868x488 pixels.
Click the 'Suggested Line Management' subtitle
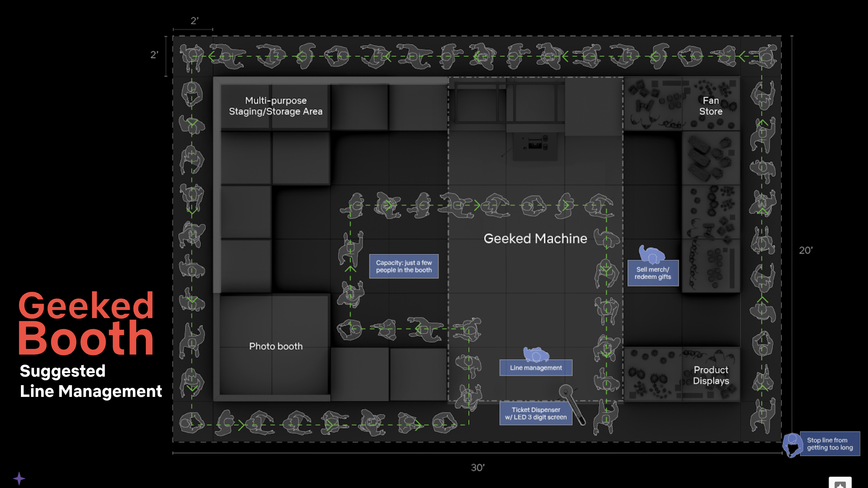click(91, 381)
